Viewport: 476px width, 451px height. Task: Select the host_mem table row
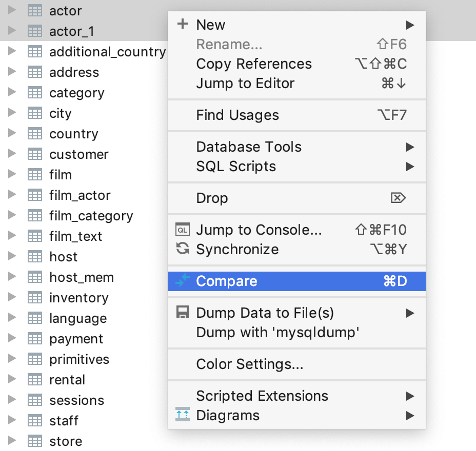click(84, 277)
